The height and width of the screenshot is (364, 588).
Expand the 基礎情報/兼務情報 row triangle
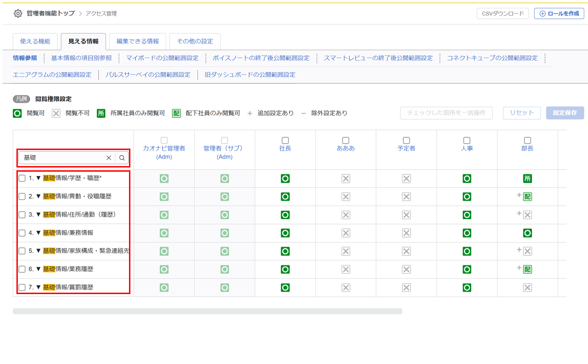click(38, 233)
